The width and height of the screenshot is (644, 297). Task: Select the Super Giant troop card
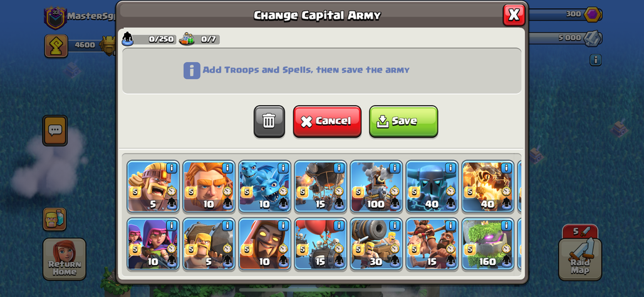click(x=209, y=186)
